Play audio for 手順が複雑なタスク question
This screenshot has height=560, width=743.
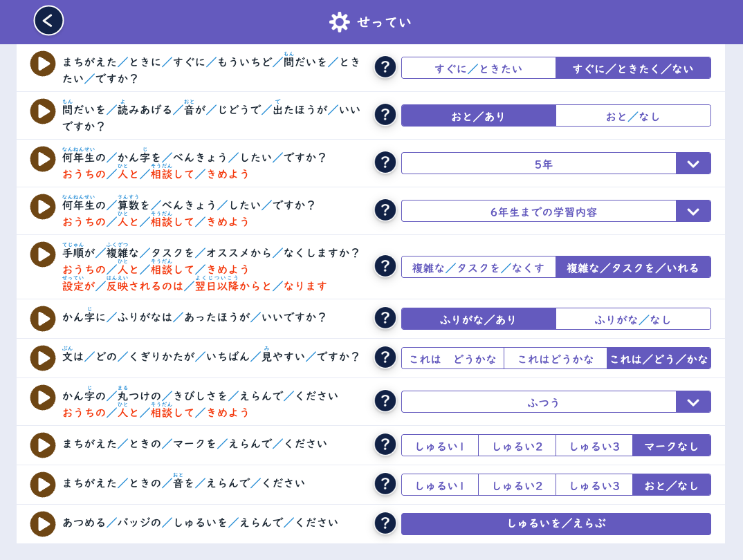(43, 254)
